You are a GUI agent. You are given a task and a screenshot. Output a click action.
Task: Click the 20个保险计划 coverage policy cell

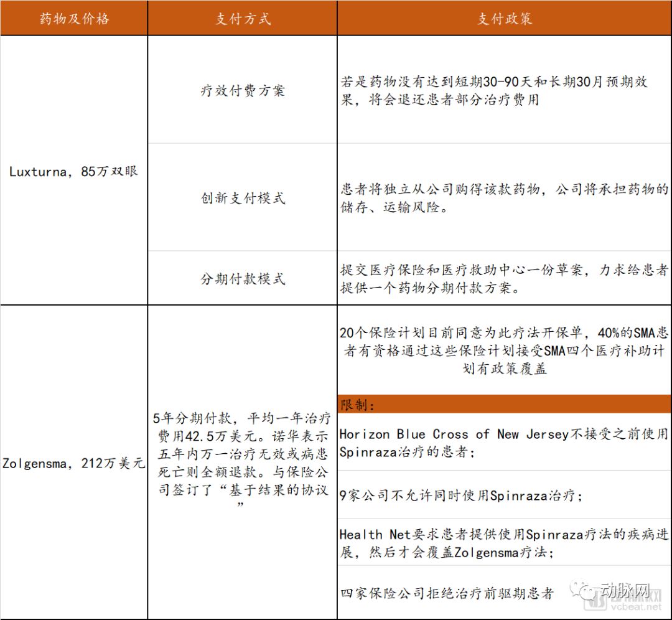(504, 350)
